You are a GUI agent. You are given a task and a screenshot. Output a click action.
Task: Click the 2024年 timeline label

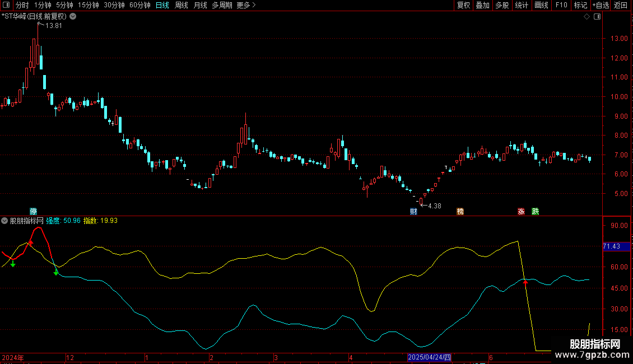tap(13, 358)
